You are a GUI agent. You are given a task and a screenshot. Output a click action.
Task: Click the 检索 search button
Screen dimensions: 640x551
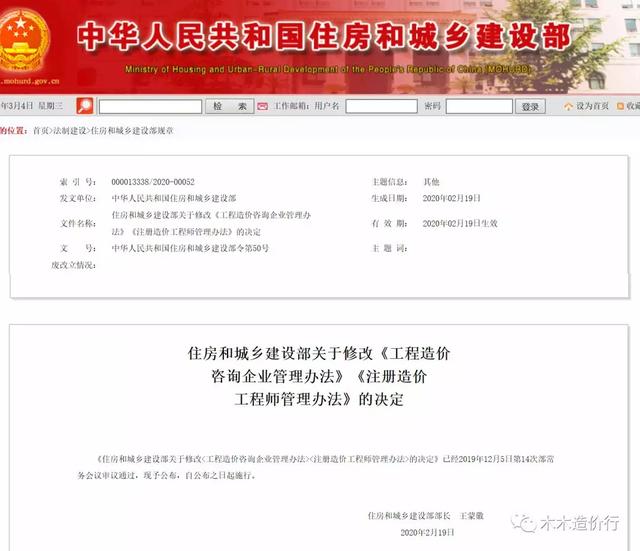(230, 107)
